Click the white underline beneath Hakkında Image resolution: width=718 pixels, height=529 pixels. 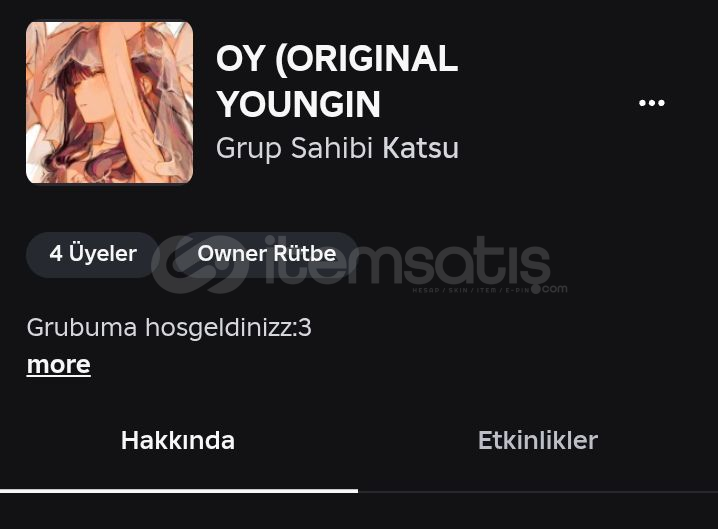[x=179, y=491]
